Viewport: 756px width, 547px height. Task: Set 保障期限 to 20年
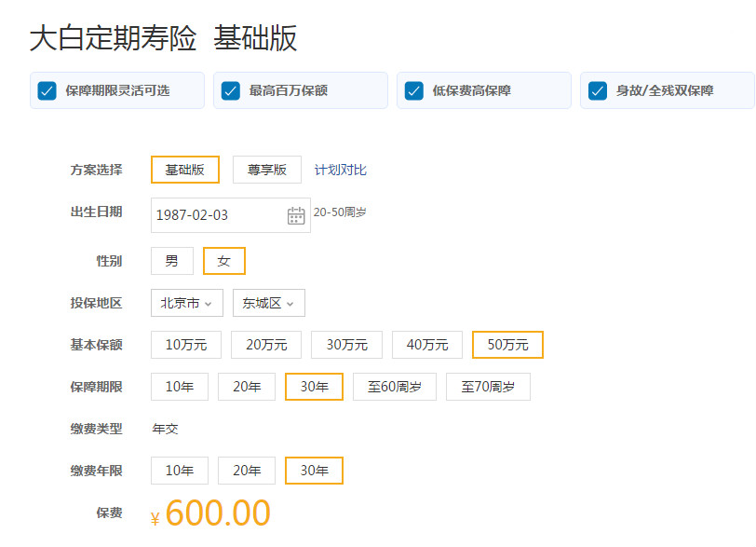click(x=247, y=387)
